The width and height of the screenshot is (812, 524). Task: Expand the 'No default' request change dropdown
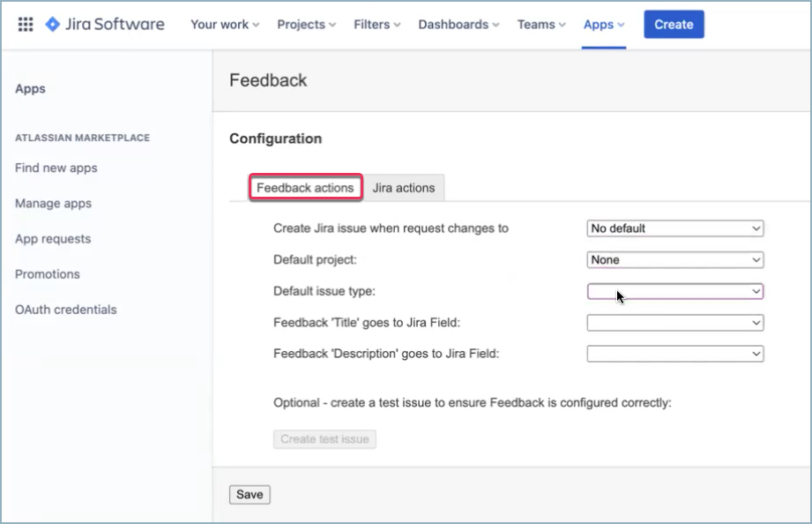675,228
